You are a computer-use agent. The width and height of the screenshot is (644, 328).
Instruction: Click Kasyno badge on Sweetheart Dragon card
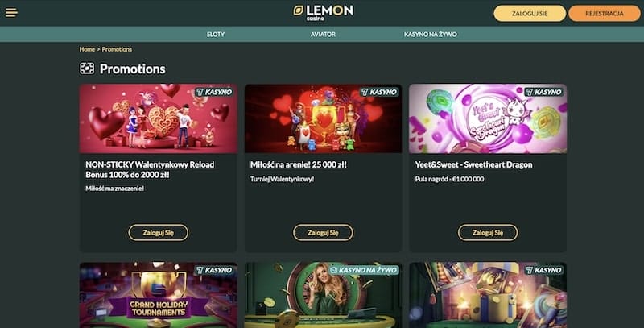click(544, 92)
